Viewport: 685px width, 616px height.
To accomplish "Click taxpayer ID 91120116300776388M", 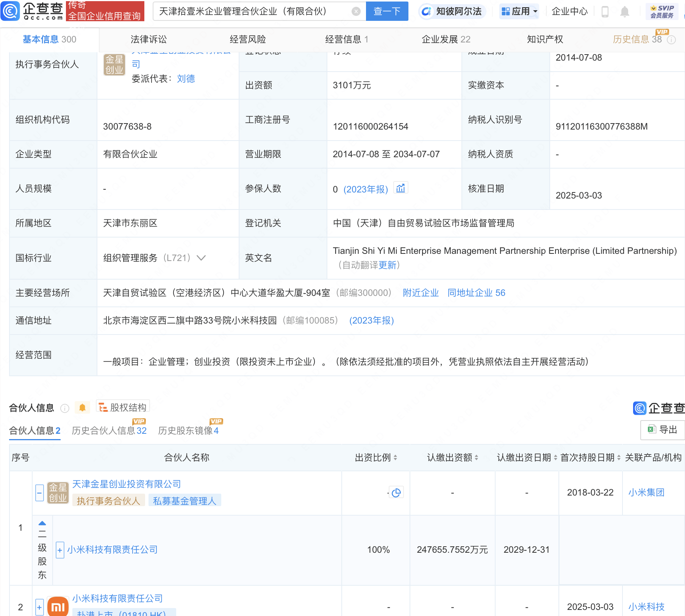I will point(602,127).
